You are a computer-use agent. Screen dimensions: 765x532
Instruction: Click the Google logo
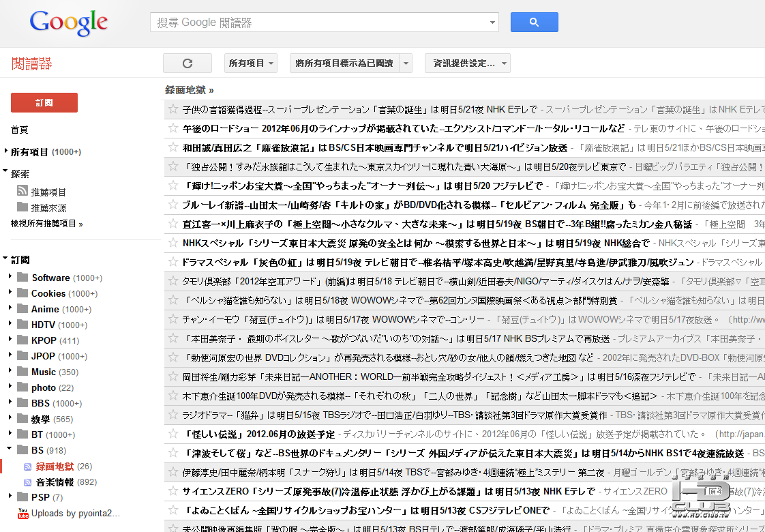(68, 23)
